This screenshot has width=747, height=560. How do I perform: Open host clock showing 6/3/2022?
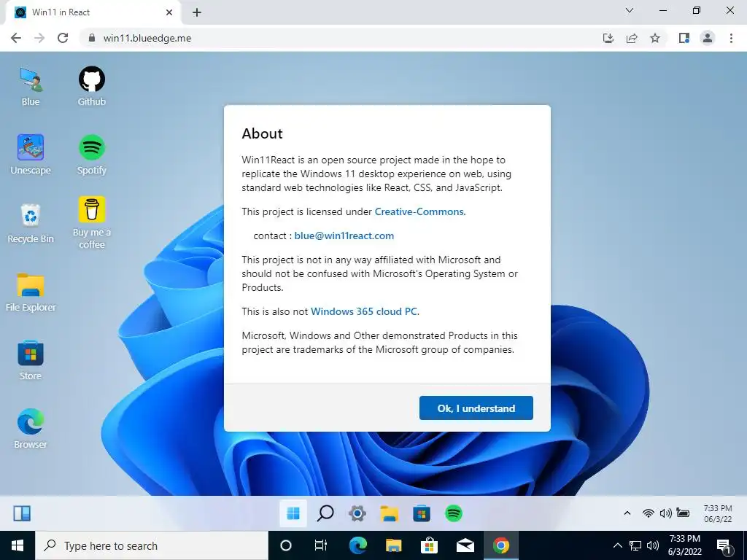tap(684, 545)
